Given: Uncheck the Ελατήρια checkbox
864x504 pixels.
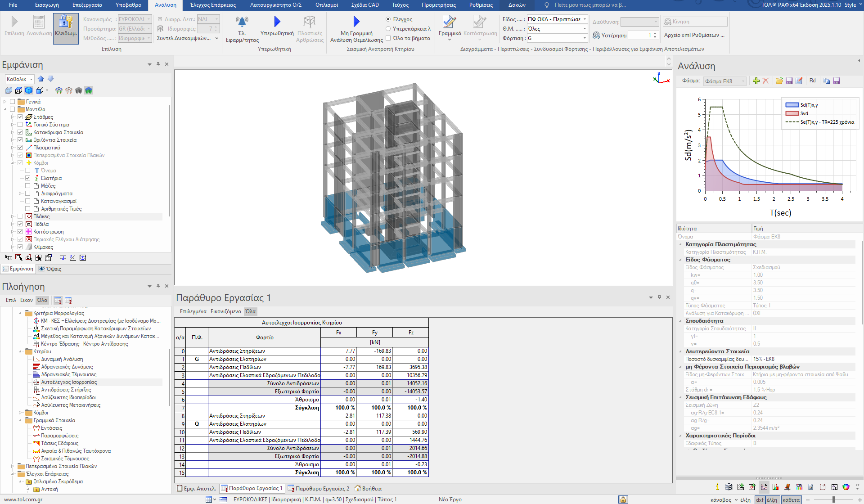Looking at the screenshot, I should [28, 178].
